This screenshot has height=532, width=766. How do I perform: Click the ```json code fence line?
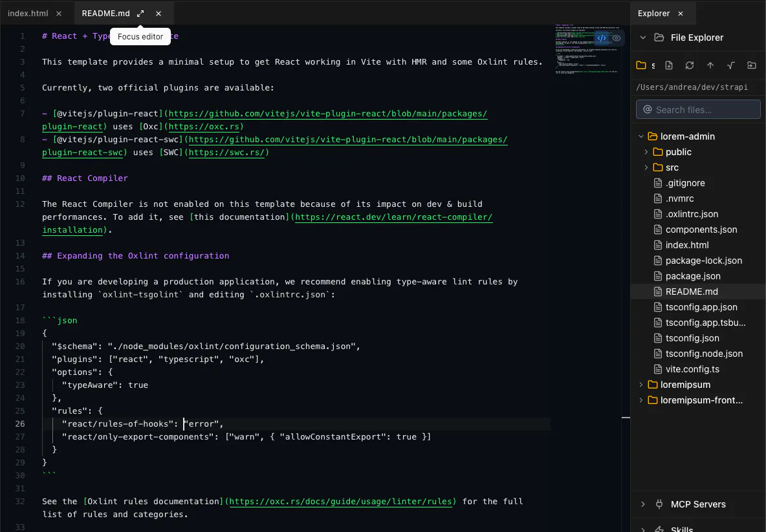tap(60, 321)
